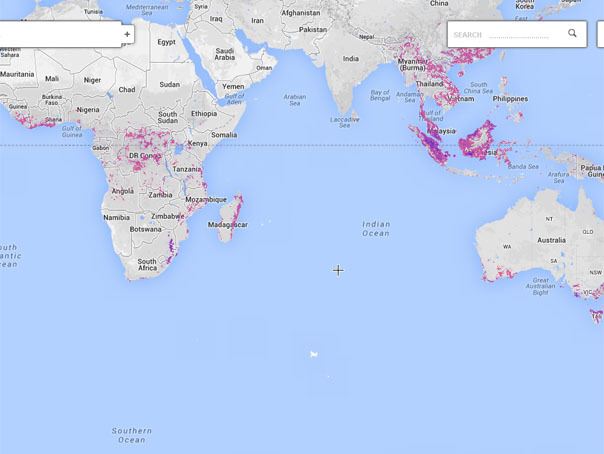Select the Saudi Arabia label
This screenshot has height=454, width=604.
tap(225, 54)
